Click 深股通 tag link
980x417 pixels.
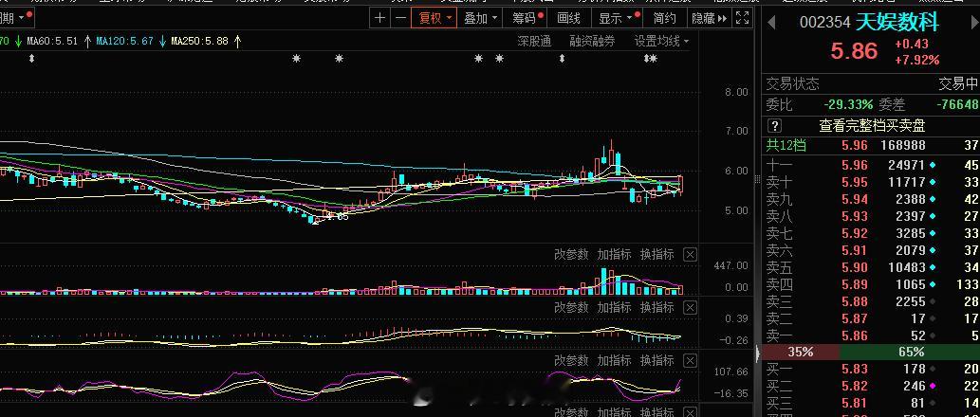(x=534, y=41)
